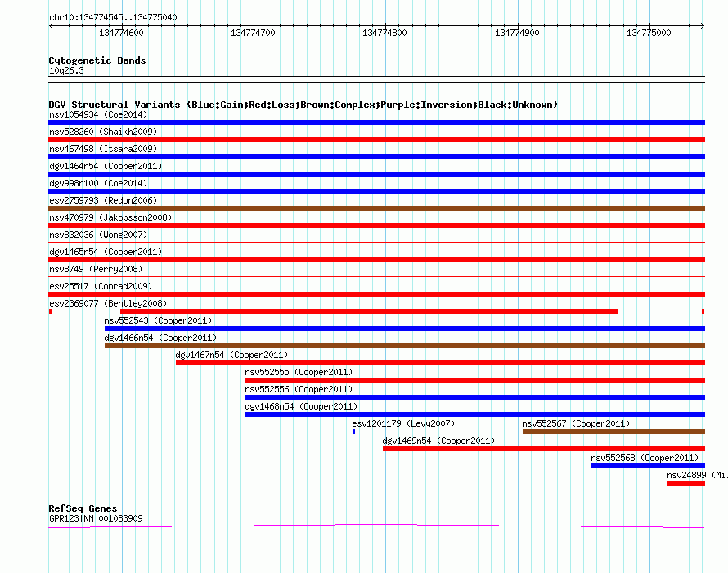This screenshot has height=573, width=728.
Task: Click ruler position 134774600
Action: click(121, 33)
